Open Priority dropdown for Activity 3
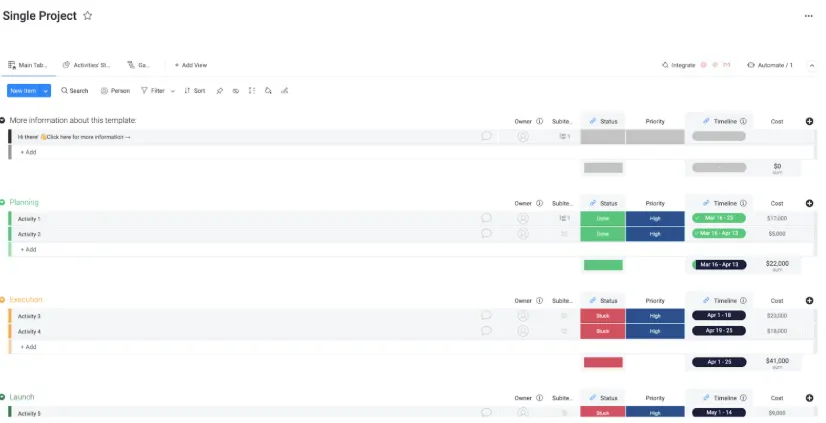The image size is (826, 423). [655, 316]
